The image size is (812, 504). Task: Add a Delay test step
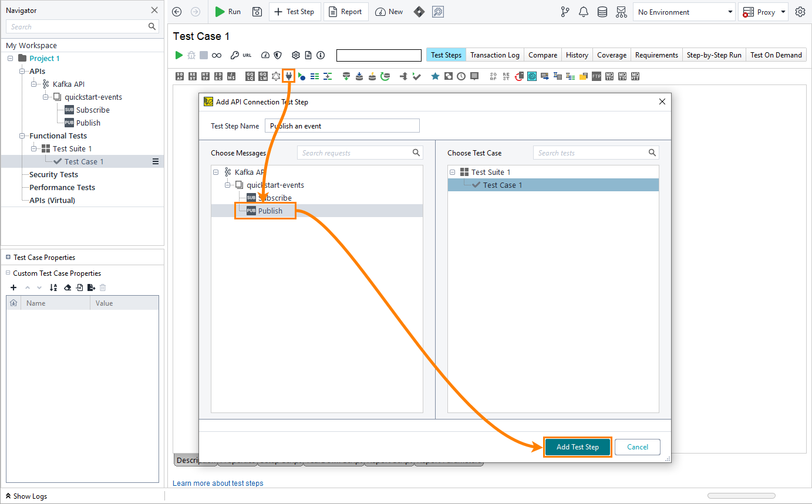(x=460, y=76)
